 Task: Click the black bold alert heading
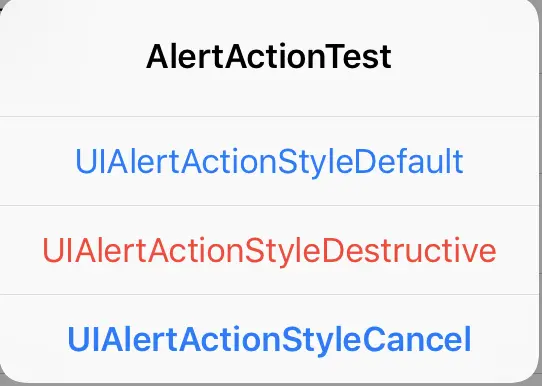click(269, 57)
